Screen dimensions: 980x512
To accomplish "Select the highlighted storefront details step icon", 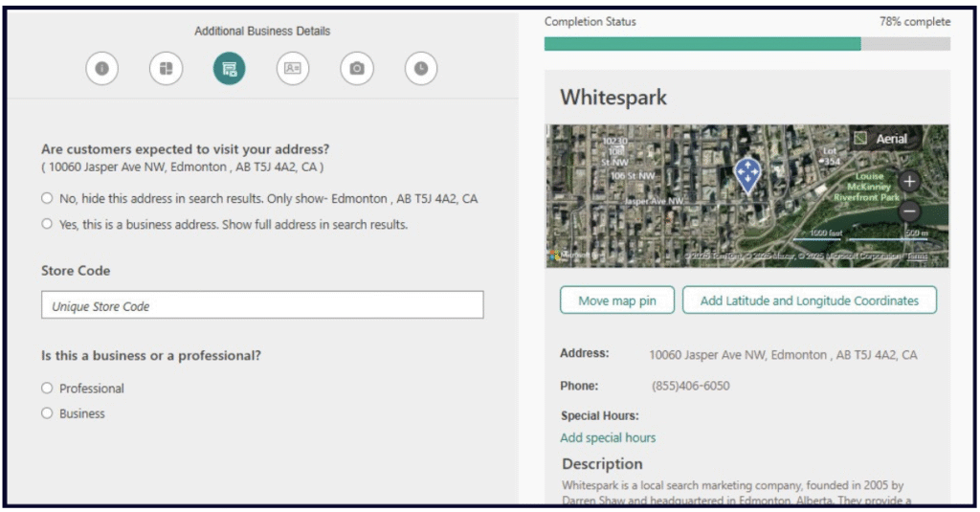I will tap(229, 69).
